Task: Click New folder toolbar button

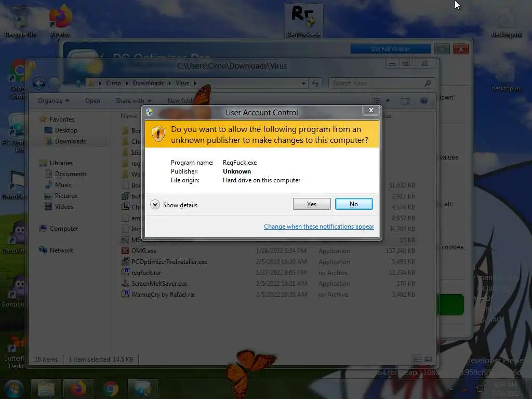Action: tap(180, 101)
